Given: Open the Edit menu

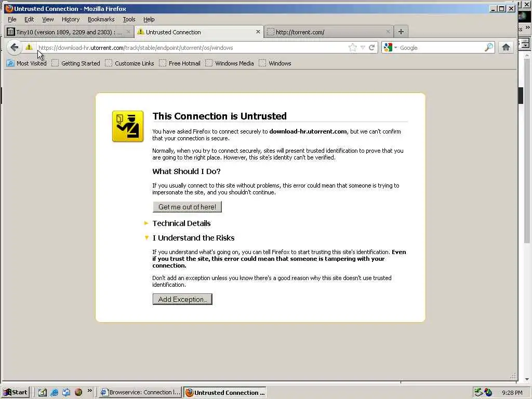Looking at the screenshot, I should [29, 19].
